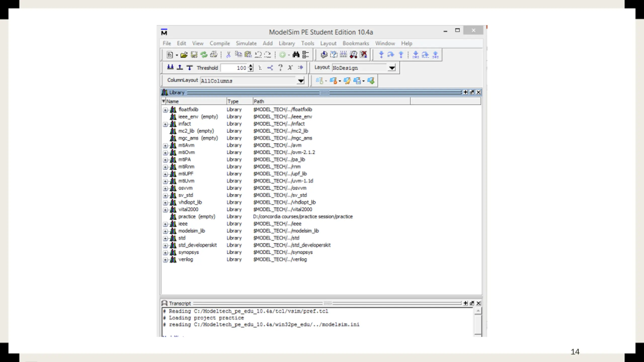Open the Simulate menu
The height and width of the screenshot is (362, 644).
(x=246, y=43)
